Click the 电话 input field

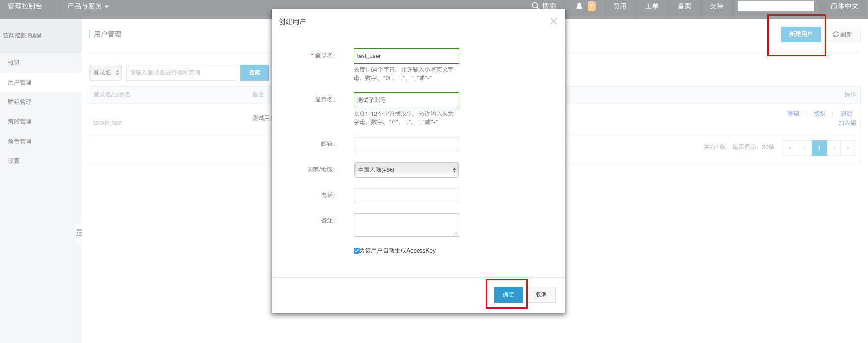pos(406,196)
